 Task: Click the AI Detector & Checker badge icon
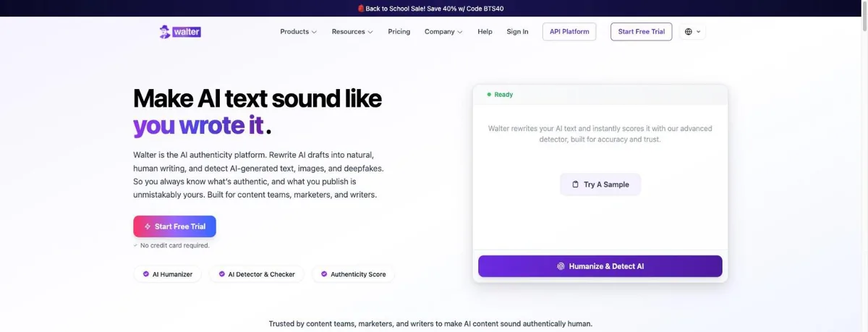coord(221,274)
